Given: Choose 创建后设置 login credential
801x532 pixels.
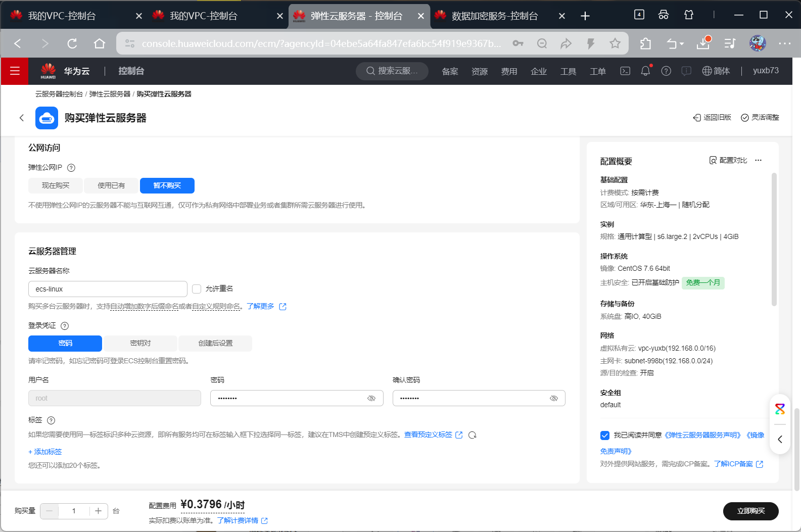Looking at the screenshot, I should (215, 343).
